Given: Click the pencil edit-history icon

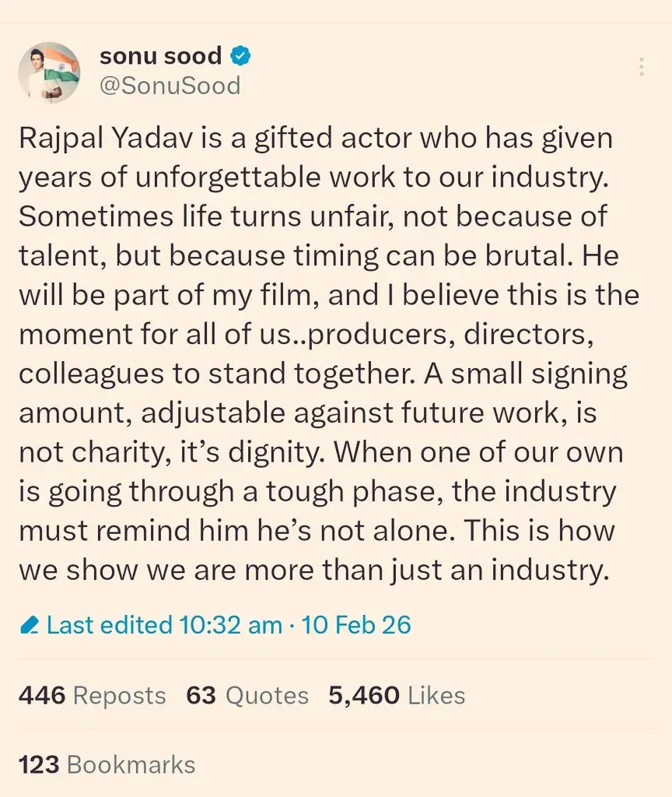Looking at the screenshot, I should click(29, 623).
